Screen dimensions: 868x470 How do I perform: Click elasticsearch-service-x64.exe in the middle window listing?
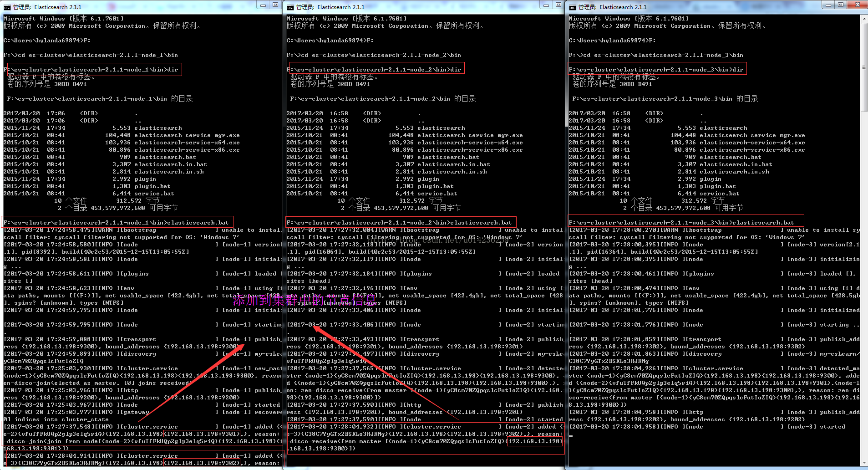470,143
